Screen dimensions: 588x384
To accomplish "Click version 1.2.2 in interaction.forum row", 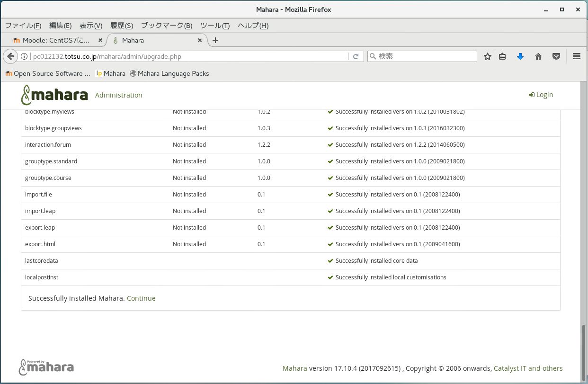I will pyautogui.click(x=264, y=145).
